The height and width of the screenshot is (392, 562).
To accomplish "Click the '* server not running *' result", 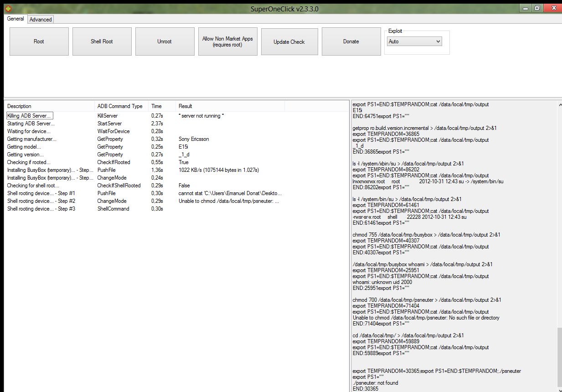I will [201, 116].
